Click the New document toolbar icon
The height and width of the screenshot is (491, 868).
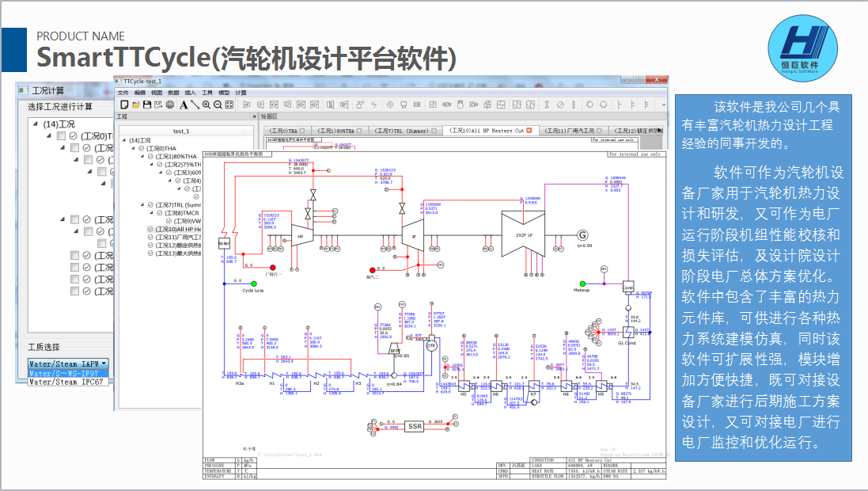tap(124, 105)
